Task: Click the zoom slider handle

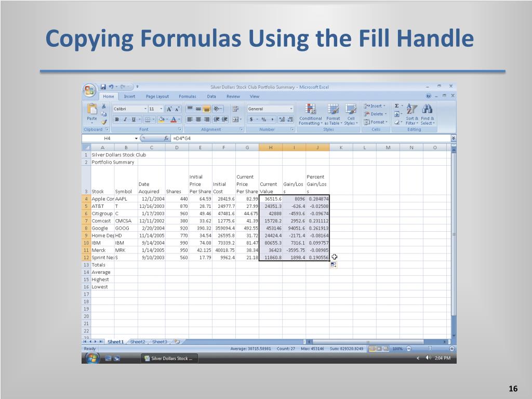Action: (x=430, y=349)
